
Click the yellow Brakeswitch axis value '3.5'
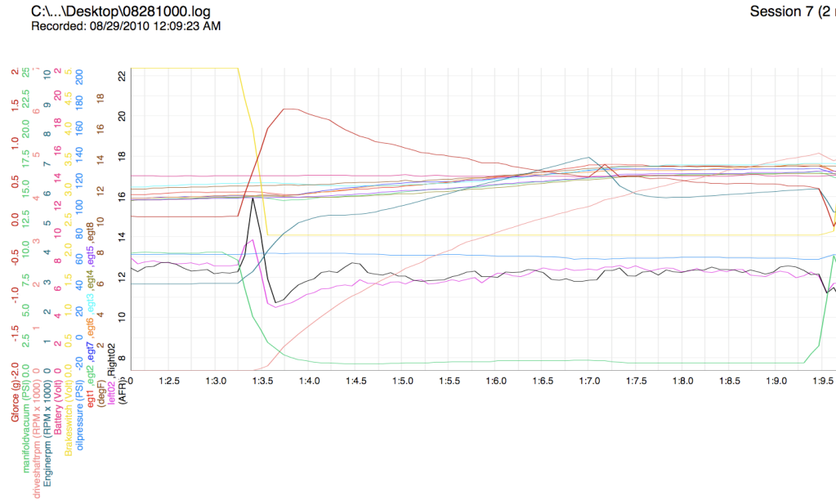pos(69,158)
